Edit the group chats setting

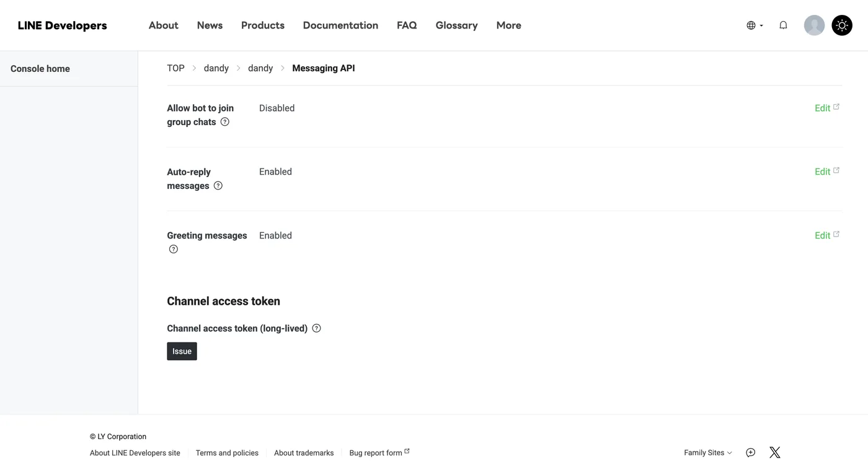(827, 108)
